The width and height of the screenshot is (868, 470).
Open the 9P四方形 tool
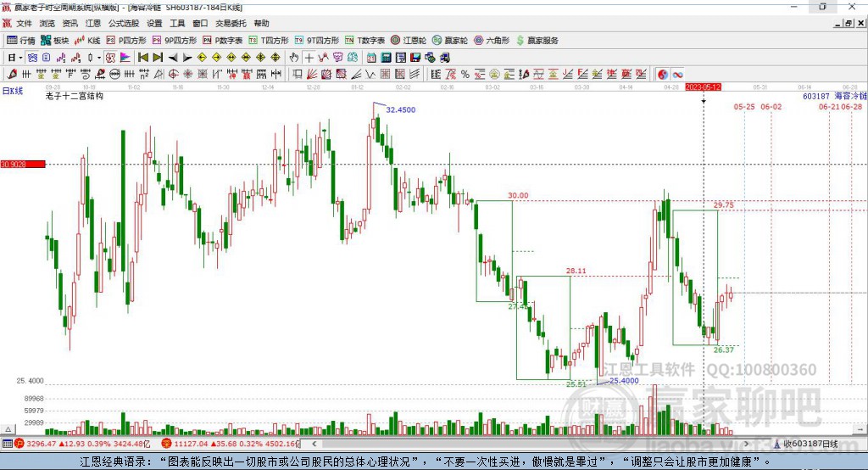175,40
